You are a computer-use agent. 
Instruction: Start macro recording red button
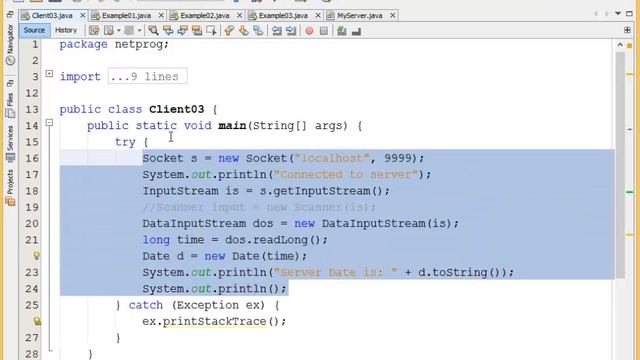[x=309, y=31]
